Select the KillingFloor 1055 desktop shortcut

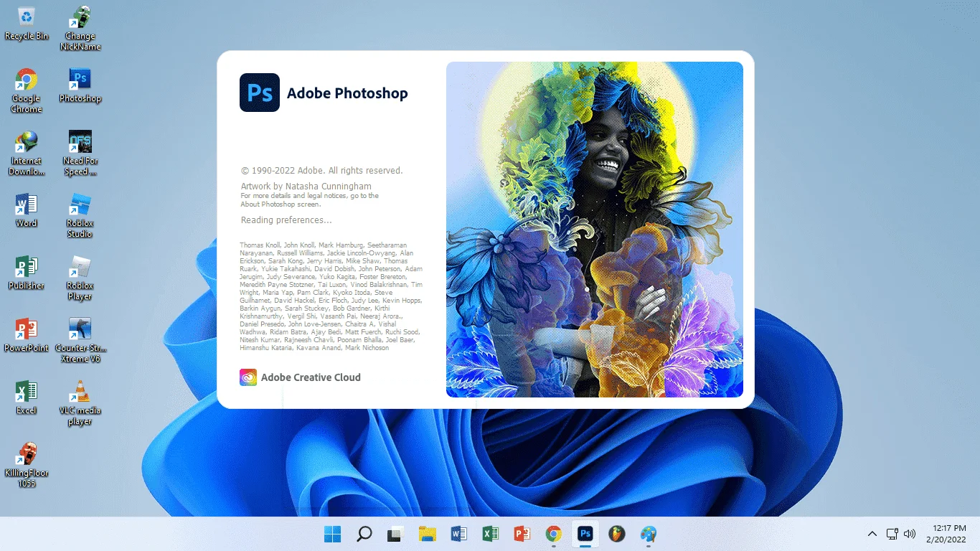coord(26,466)
